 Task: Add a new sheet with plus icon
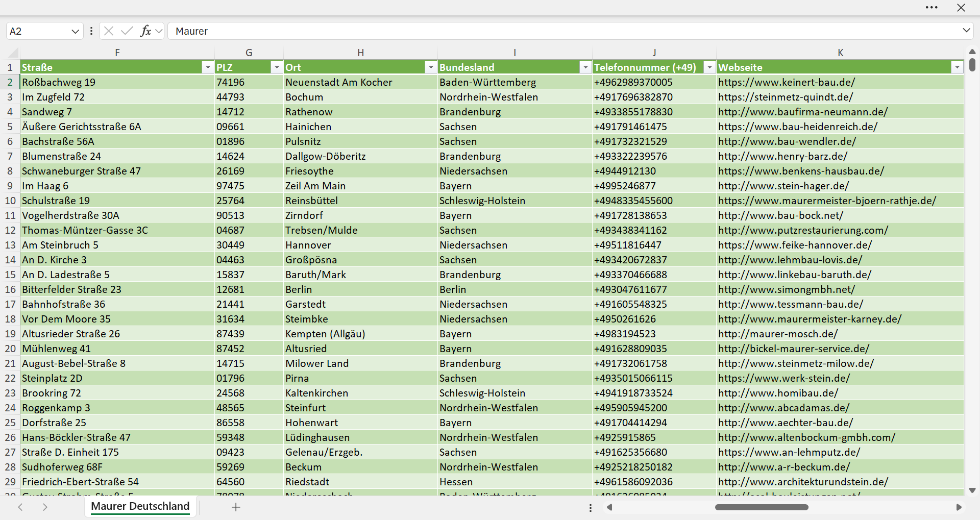[236, 507]
